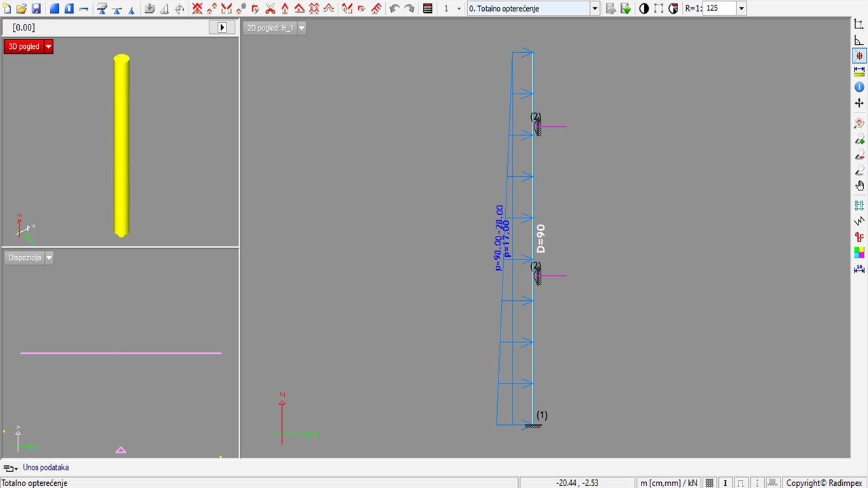Image resolution: width=868 pixels, height=488 pixels.
Task: Select the pan hand tool
Action: [859, 186]
